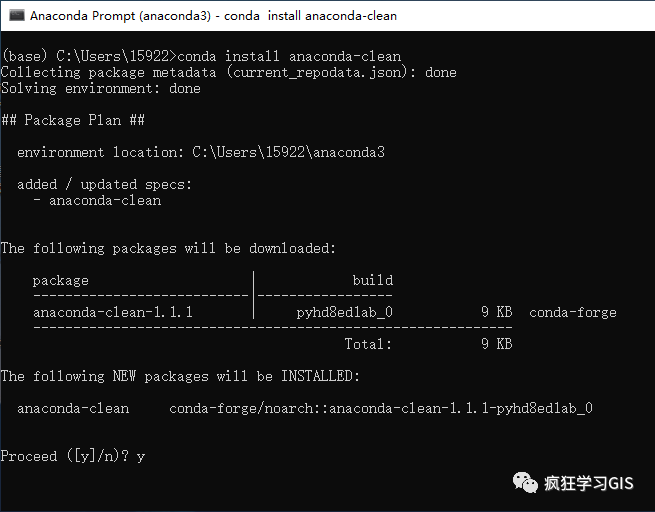Click the 'Solving environment: done' line
This screenshot has width=655, height=512.
101,88
